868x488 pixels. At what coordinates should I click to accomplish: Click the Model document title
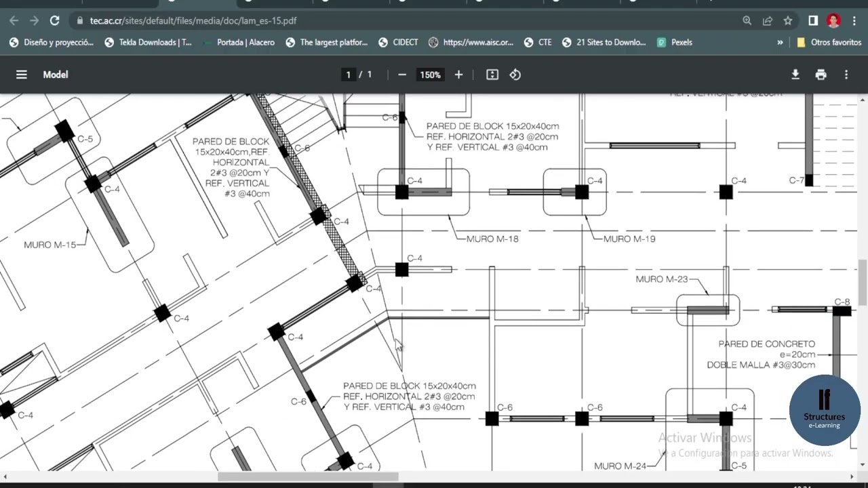pyautogui.click(x=56, y=75)
